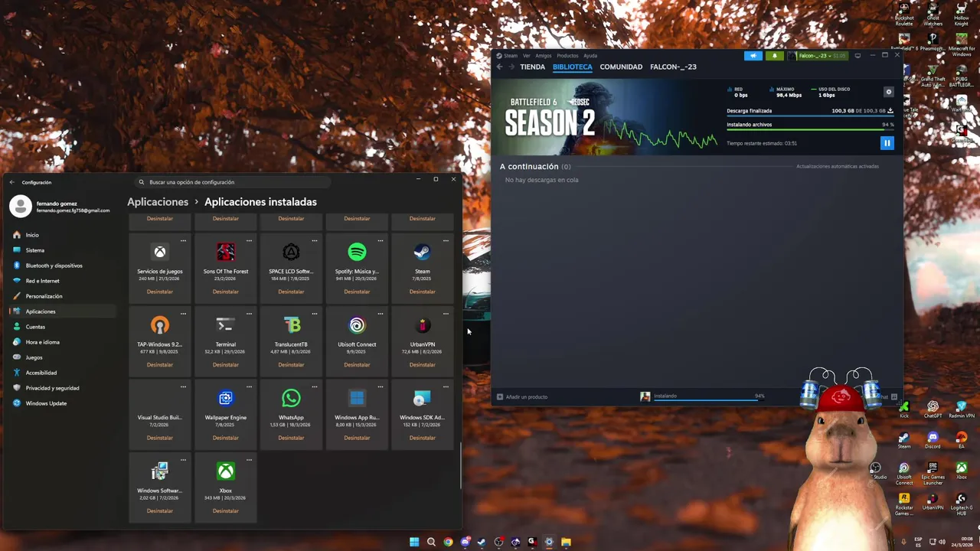Open Windows Update in Settings sidebar
The image size is (980, 551).
pyautogui.click(x=64, y=403)
